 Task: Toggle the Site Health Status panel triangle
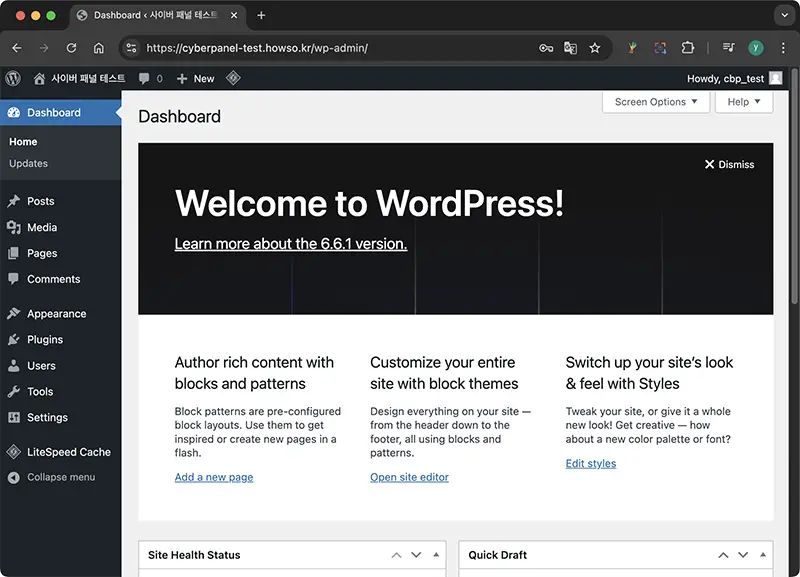pos(436,555)
